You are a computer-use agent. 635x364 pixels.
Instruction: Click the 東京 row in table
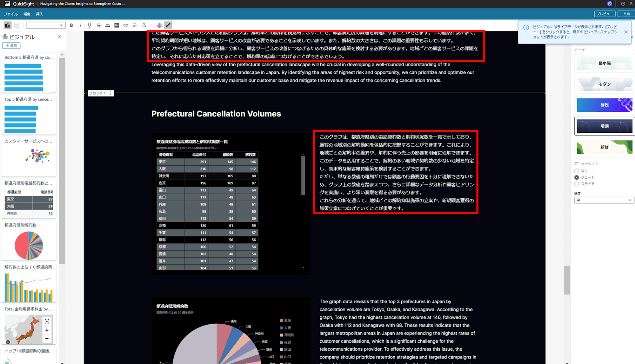click(208, 162)
